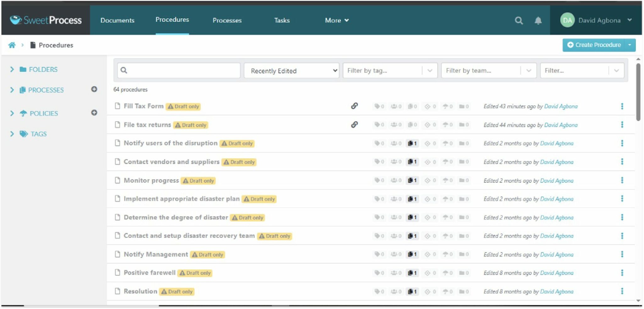Expand the FOLDERS section
Image resolution: width=644 pixels, height=309 pixels.
click(12, 69)
